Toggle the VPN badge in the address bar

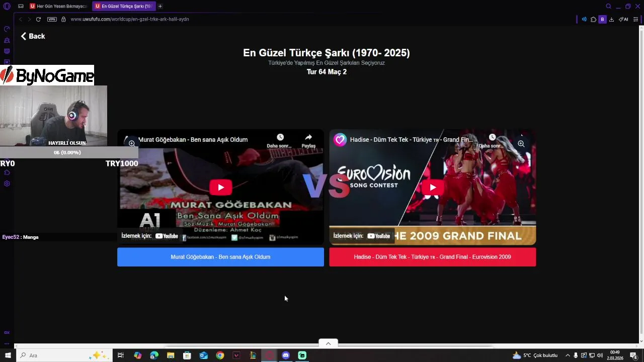click(52, 19)
